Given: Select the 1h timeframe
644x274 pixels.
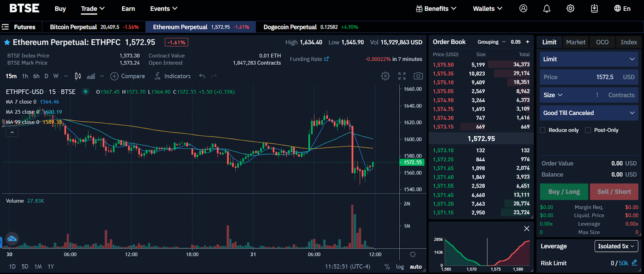Looking at the screenshot, I should click(25, 76).
